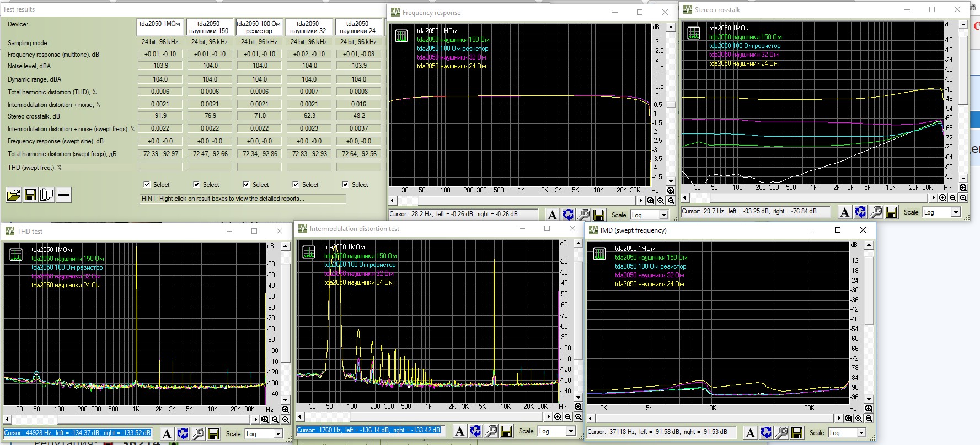Screen dimensions: 980x445
Task: Save graph in Intermodulation distortion test window
Action: (x=506, y=431)
